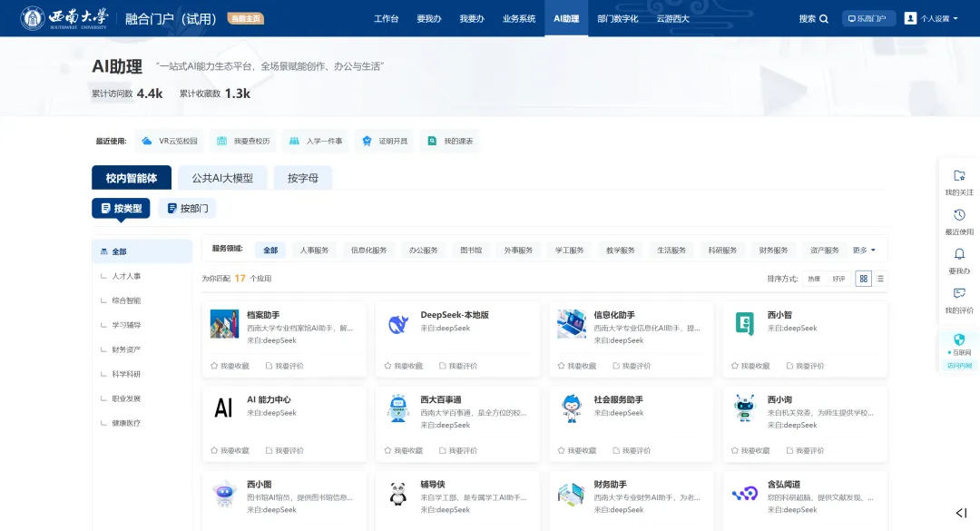Click the 要我办 bell icon
Viewport: 980px width, 531px height.
click(x=959, y=255)
